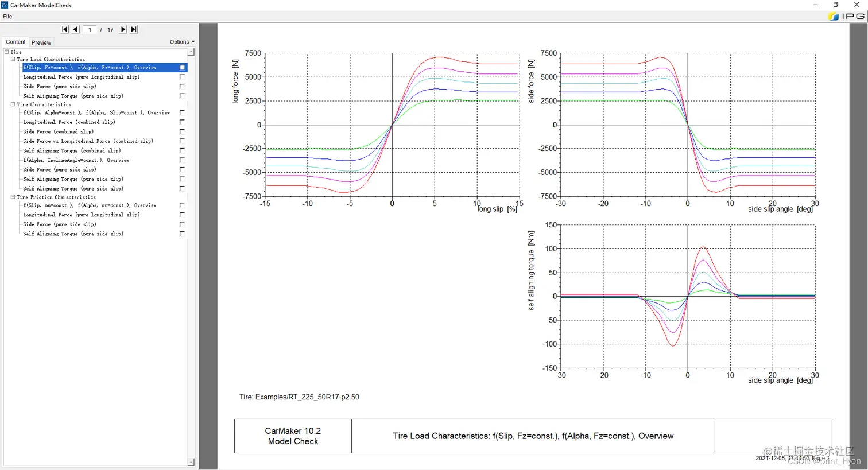The image size is (868, 470).
Task: Check Tire Friction Self Aligning Torque checkbox
Action: pos(183,234)
